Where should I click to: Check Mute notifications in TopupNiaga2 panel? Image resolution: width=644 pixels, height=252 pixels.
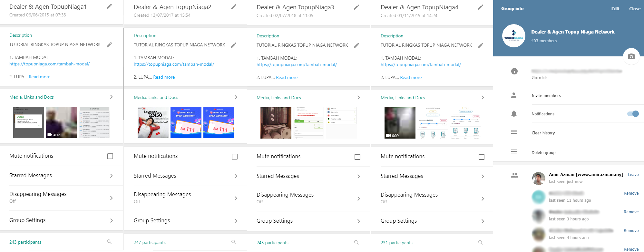(x=235, y=157)
